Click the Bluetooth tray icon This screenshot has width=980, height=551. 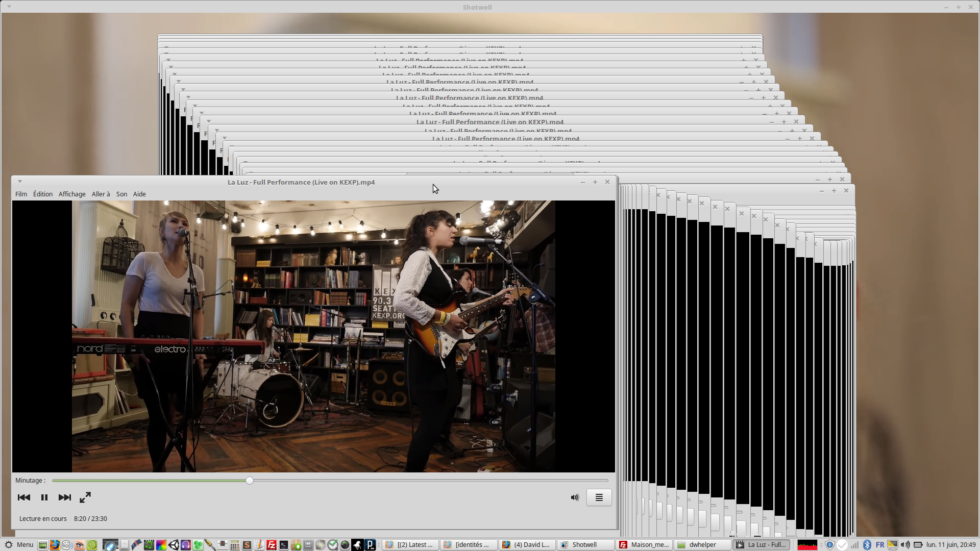coord(867,545)
